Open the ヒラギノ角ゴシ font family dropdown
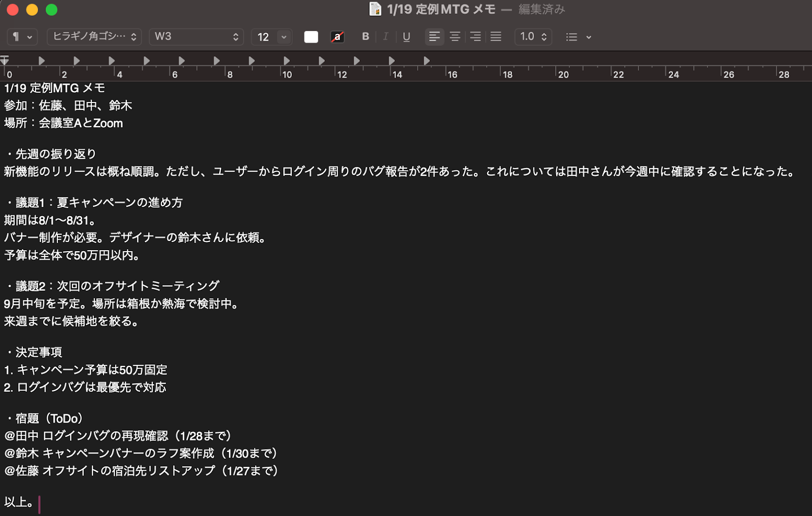Screen dimensions: 812x516 click(x=94, y=37)
